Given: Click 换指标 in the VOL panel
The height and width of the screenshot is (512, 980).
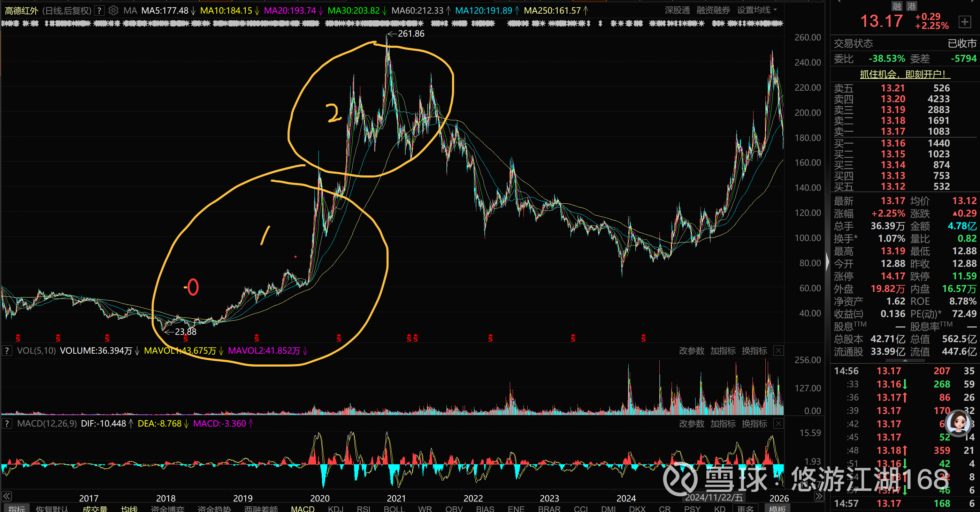Looking at the screenshot, I should click(754, 351).
